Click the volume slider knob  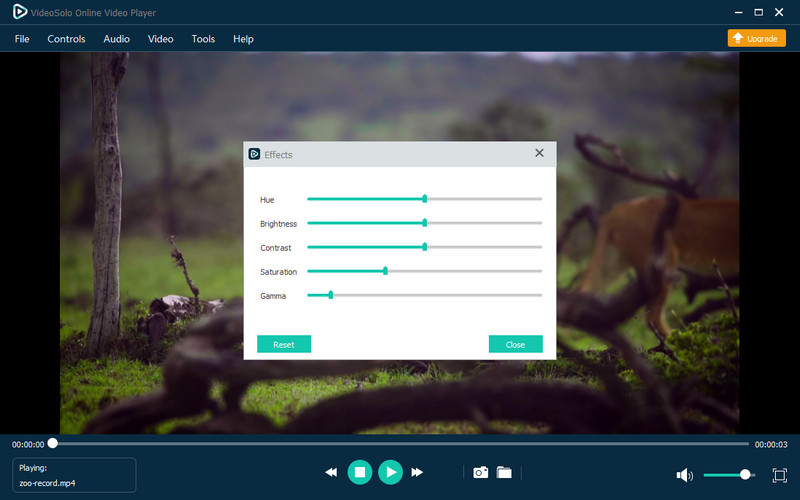pyautogui.click(x=745, y=475)
